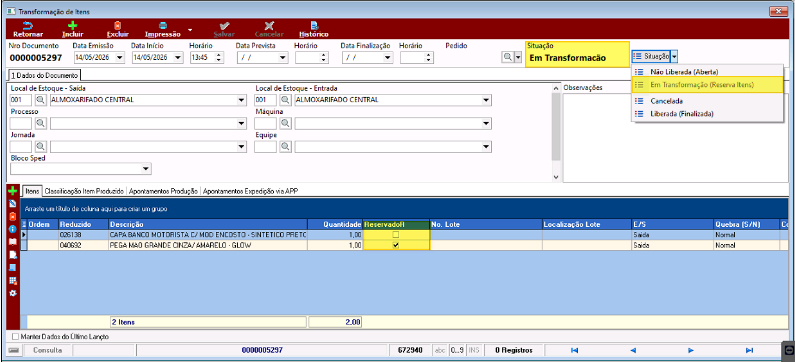Open the Bloco Sped dropdown
795x362 pixels.
tap(146, 168)
